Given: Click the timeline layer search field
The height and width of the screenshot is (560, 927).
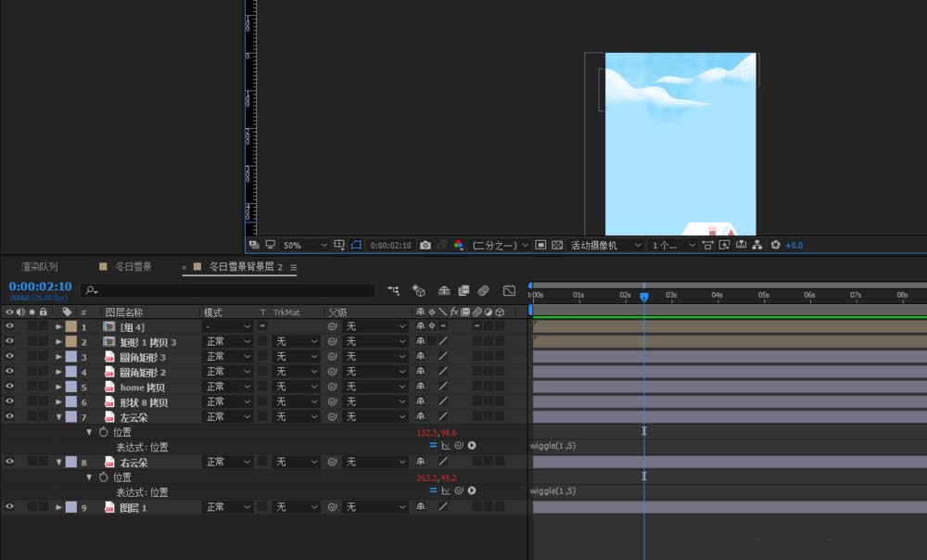Looking at the screenshot, I should click(228, 290).
